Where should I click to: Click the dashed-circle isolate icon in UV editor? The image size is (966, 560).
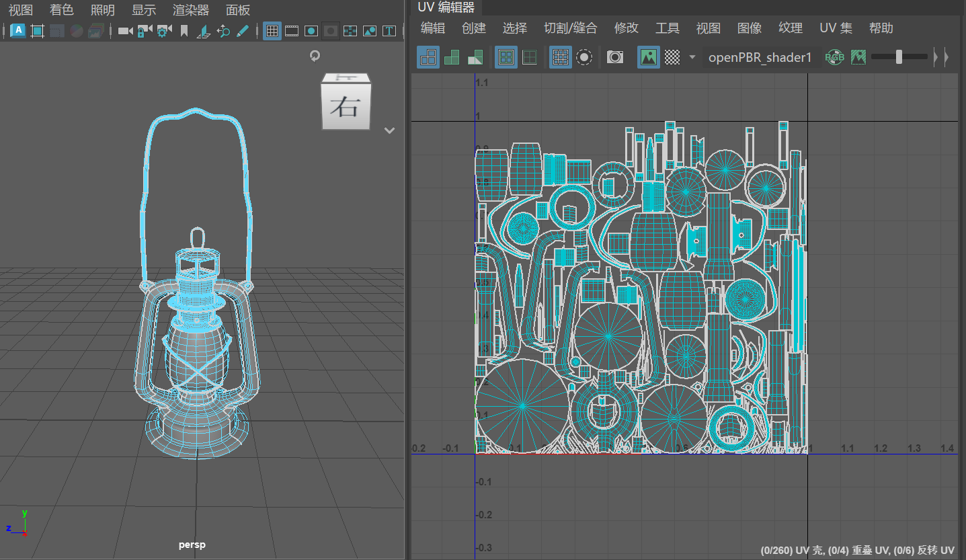(x=584, y=57)
